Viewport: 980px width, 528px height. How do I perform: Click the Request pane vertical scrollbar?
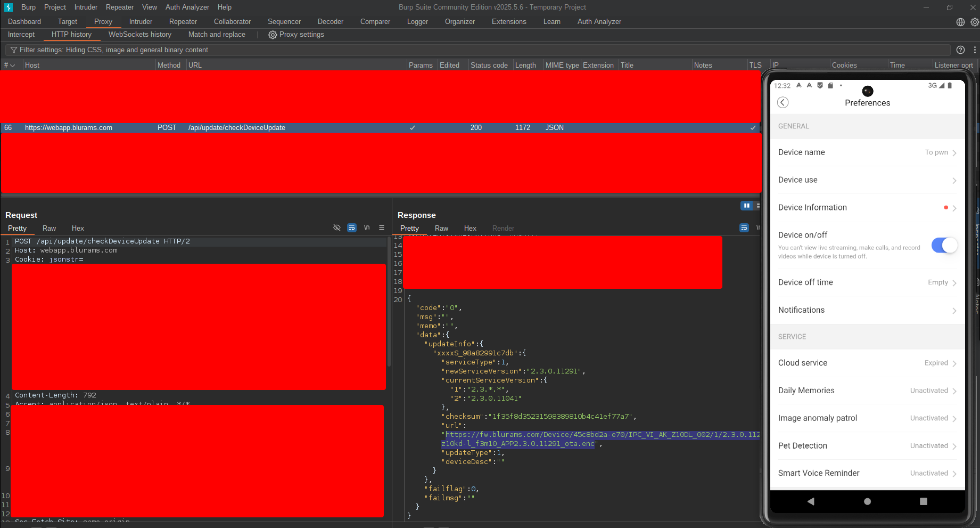(x=389, y=303)
